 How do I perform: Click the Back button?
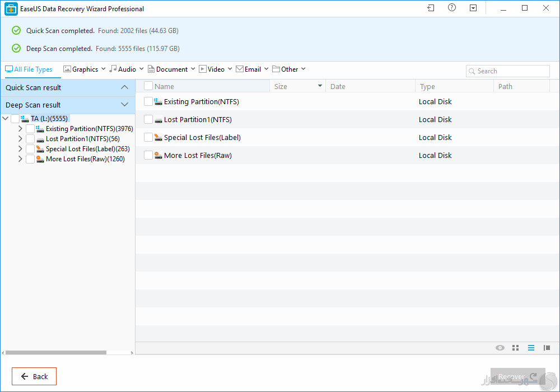(x=34, y=376)
